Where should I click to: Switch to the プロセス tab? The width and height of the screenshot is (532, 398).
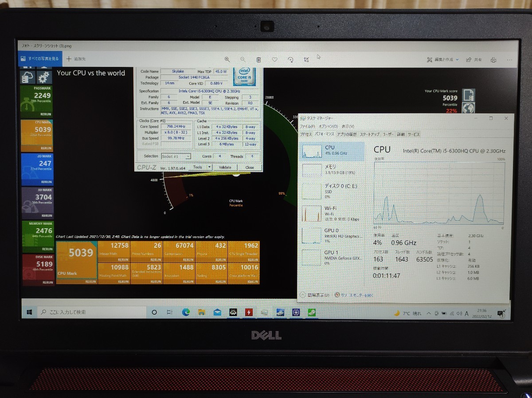tap(305, 134)
